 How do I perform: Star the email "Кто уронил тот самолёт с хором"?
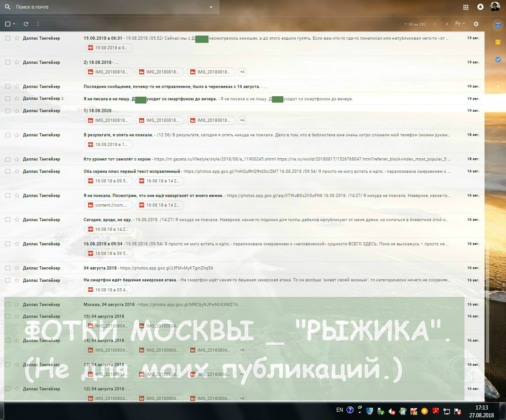tap(17, 159)
